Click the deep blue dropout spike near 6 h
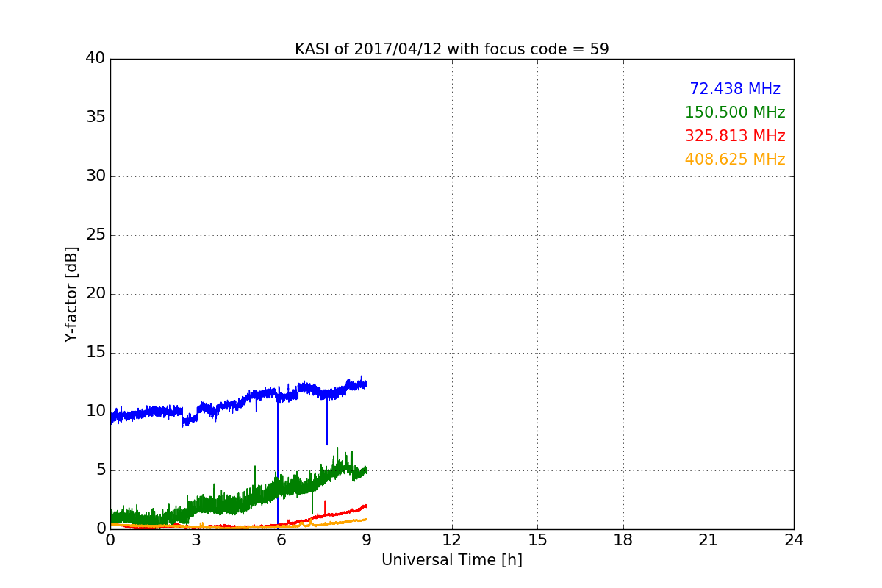 [278, 463]
